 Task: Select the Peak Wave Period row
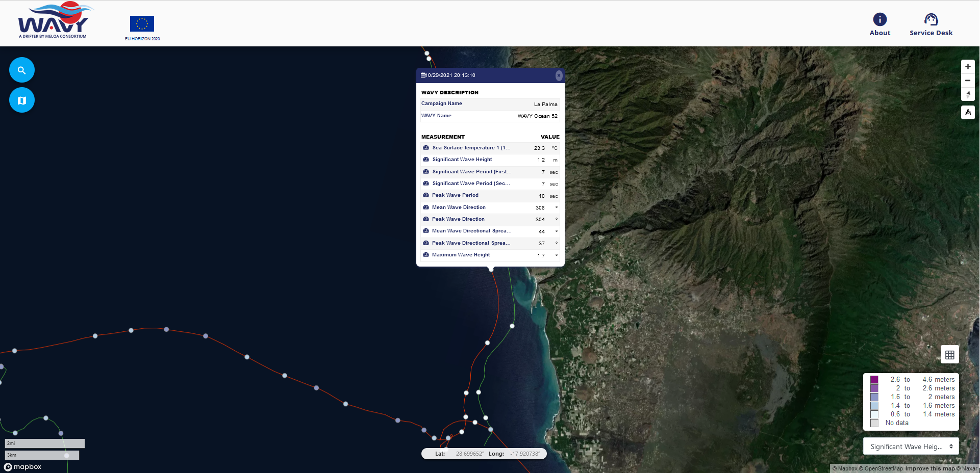coord(455,195)
